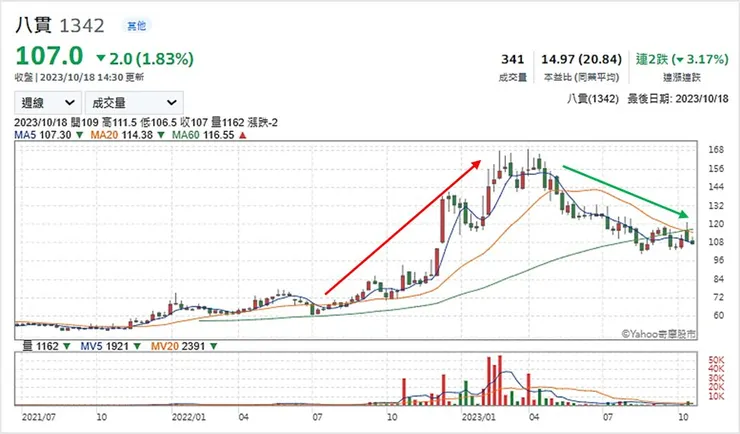Click the stock code 1342
Viewport: 740px width, 434px height.
coord(82,25)
